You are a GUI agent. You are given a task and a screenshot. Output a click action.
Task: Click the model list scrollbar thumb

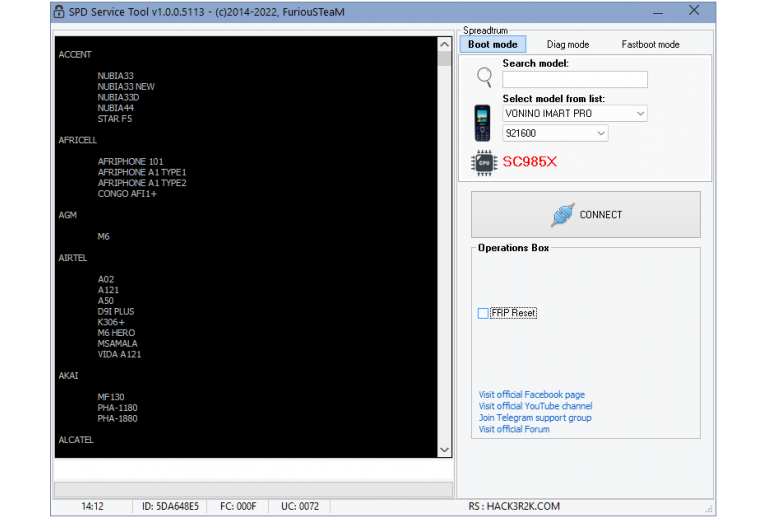point(444,59)
